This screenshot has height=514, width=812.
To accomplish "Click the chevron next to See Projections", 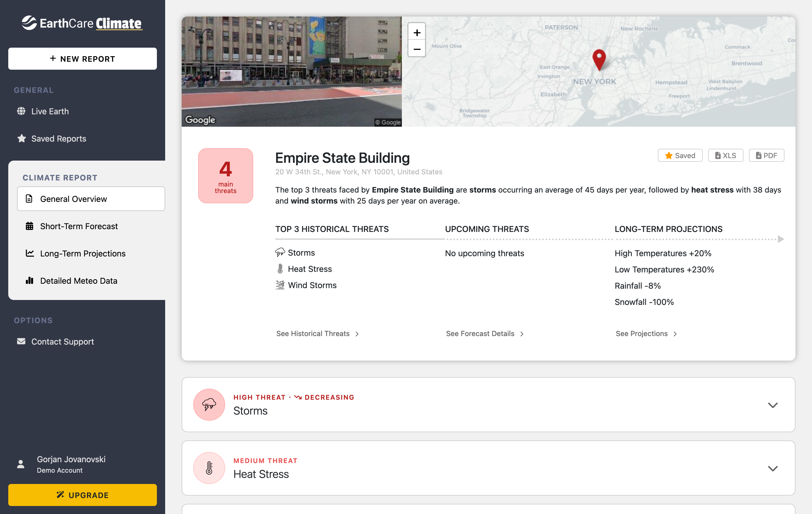I will 675,334.
